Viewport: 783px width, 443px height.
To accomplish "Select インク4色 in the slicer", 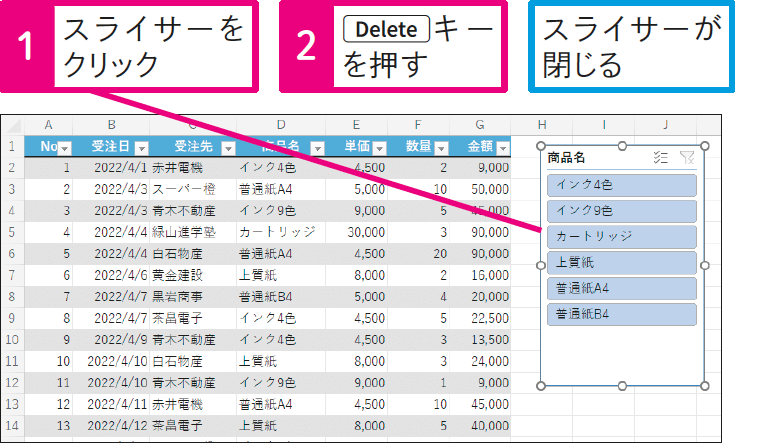I will pos(621,184).
